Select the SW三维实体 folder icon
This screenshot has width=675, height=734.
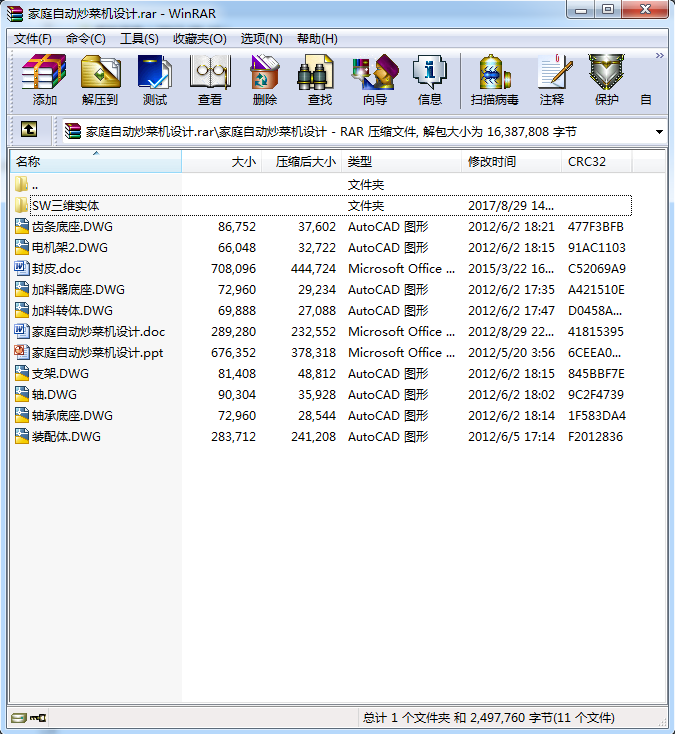22,205
